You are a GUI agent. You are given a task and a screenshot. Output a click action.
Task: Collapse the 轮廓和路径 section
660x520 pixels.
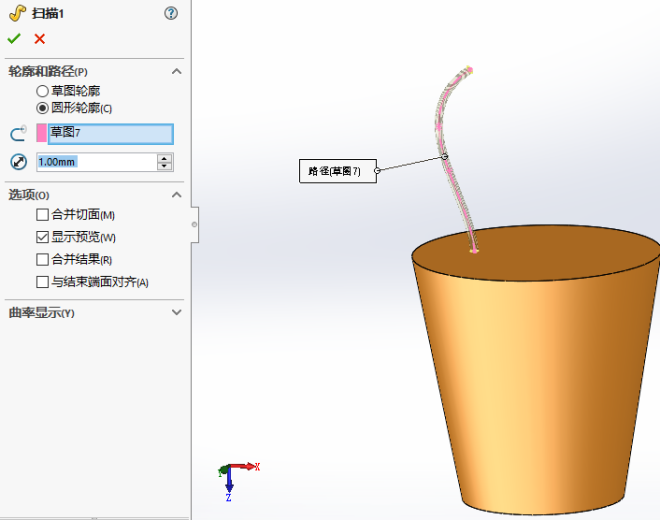coord(177,71)
